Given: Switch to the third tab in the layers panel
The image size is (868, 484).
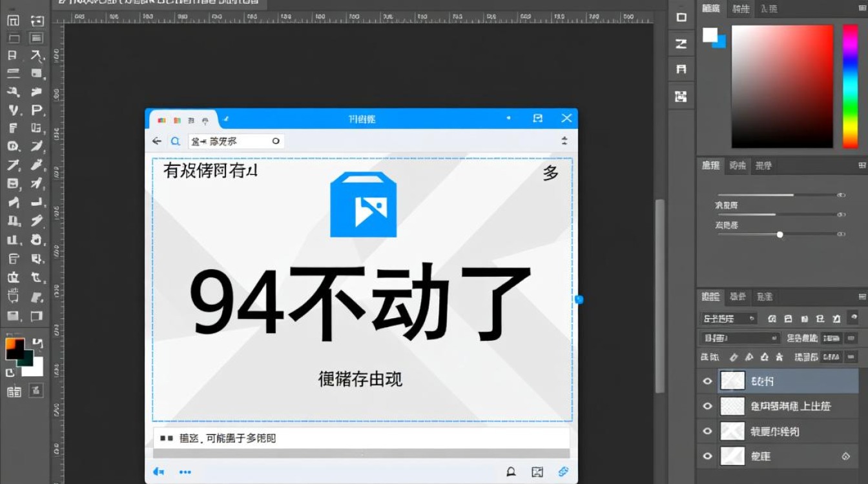Looking at the screenshot, I should coord(765,297).
